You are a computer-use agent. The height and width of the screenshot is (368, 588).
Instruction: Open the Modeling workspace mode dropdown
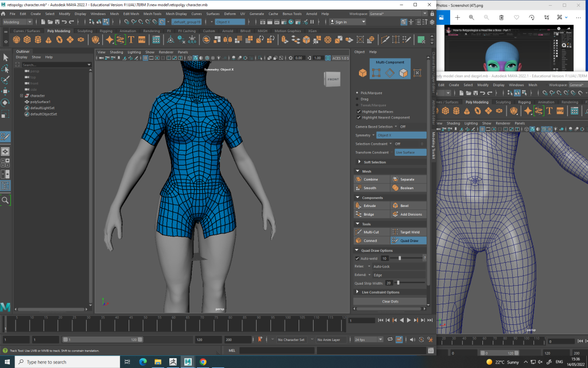(x=18, y=22)
